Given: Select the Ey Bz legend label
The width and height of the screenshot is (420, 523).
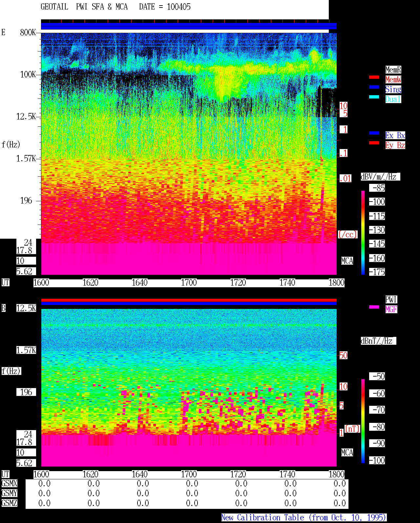Looking at the screenshot, I should (395, 145).
